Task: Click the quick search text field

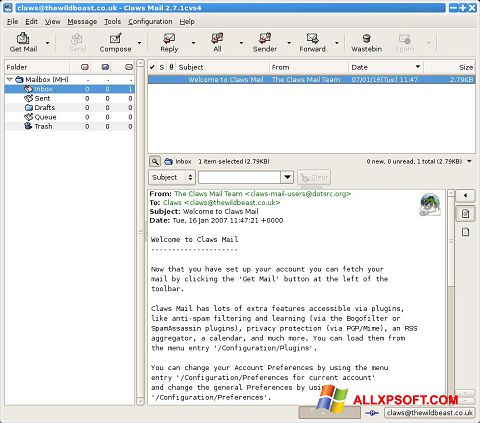Action: (239, 177)
